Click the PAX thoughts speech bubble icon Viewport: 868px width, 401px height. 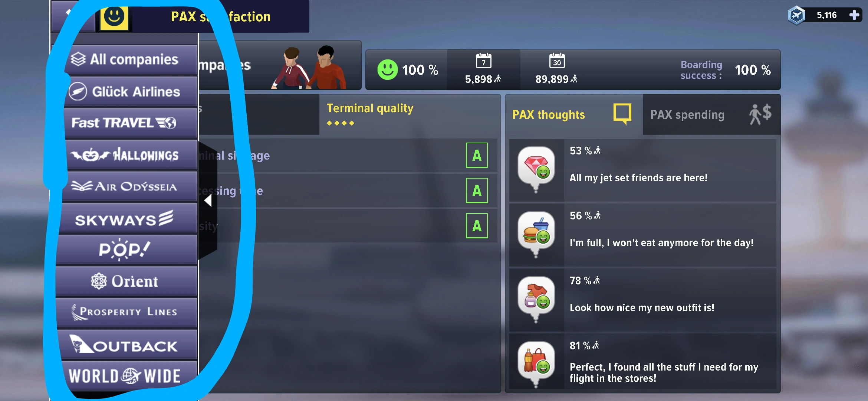622,114
